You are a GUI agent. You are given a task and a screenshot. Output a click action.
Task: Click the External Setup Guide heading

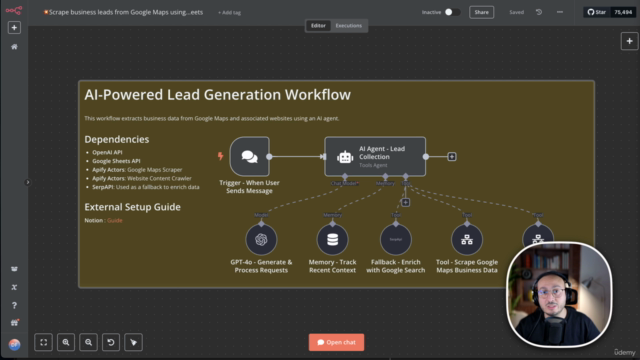[132, 207]
